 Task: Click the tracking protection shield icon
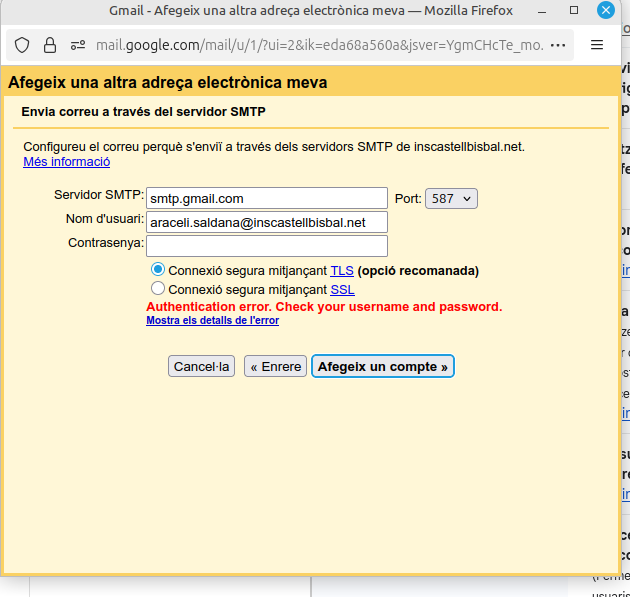point(23,45)
